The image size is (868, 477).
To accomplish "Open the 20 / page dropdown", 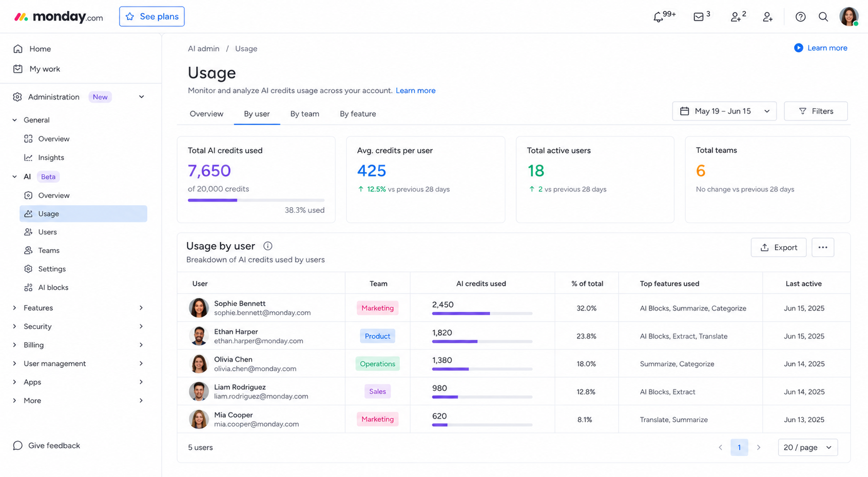I will 808,447.
